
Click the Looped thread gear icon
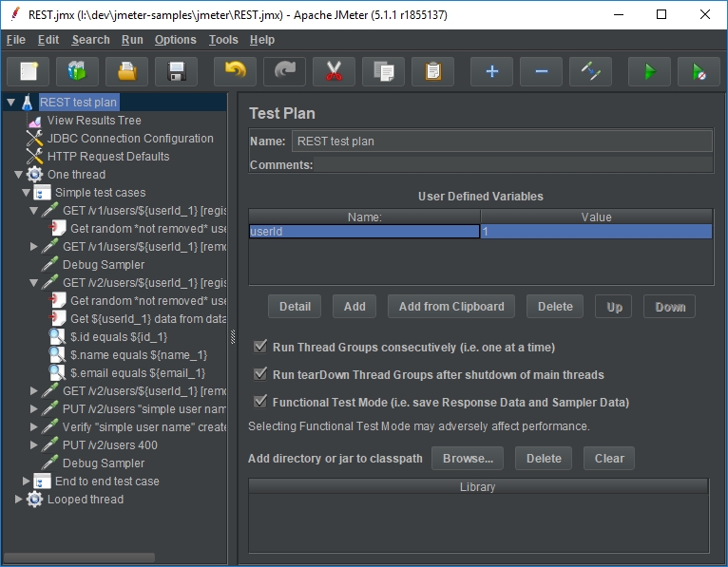pyautogui.click(x=34, y=500)
